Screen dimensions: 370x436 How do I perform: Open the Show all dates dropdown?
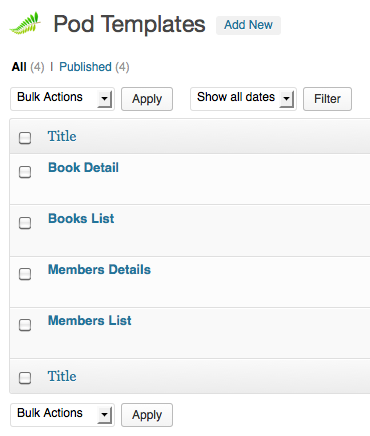tap(243, 99)
